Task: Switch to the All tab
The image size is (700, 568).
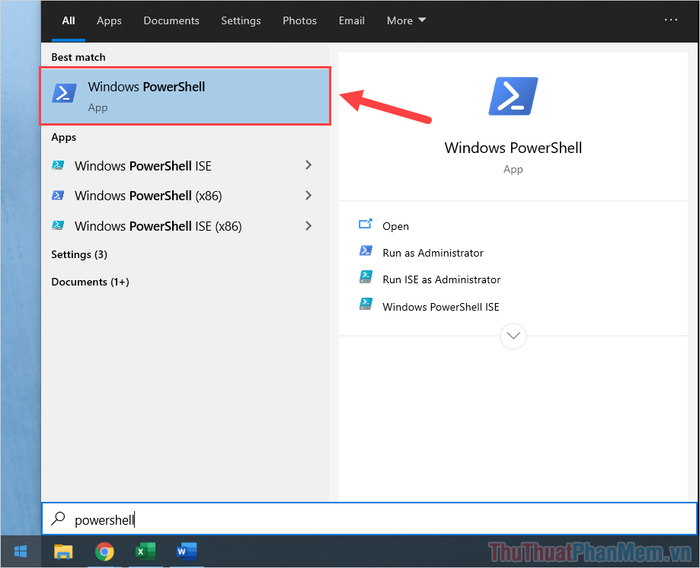Action: [68, 21]
